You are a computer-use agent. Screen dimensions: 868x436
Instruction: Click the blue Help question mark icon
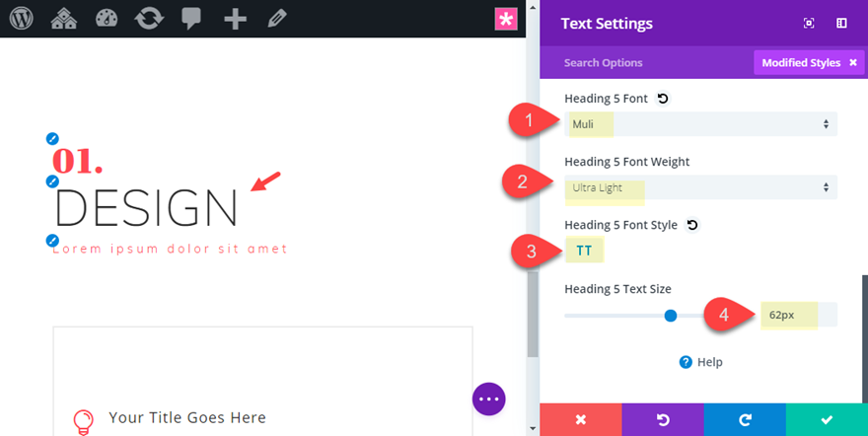coord(686,362)
